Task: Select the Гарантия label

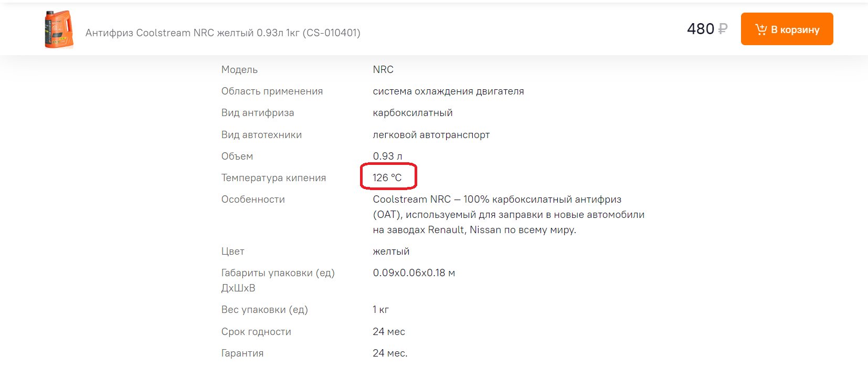Action: (242, 353)
